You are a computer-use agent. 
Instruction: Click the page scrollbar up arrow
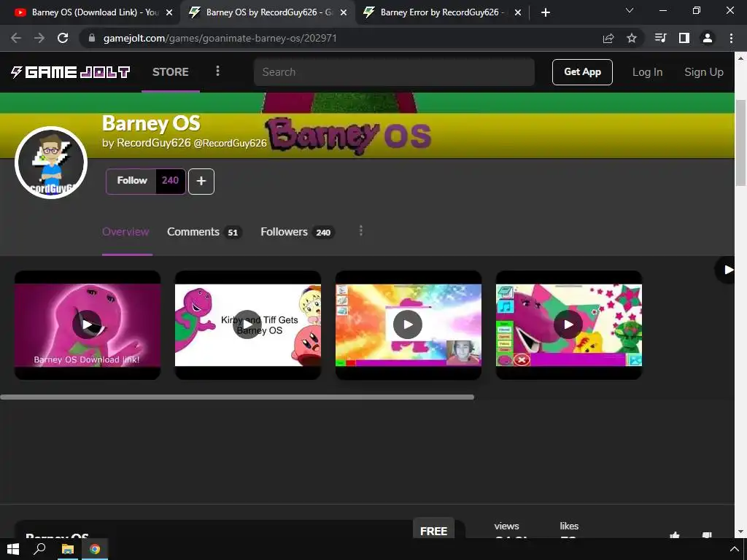point(740,58)
